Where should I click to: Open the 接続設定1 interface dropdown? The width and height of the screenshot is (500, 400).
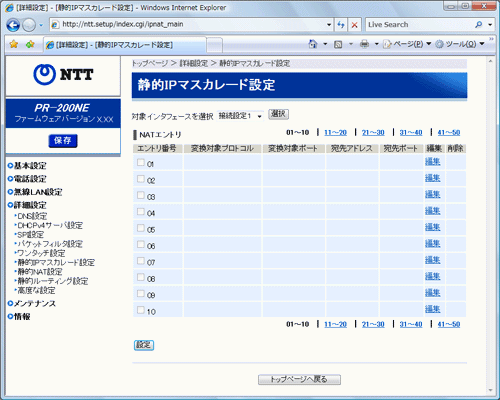click(240, 116)
